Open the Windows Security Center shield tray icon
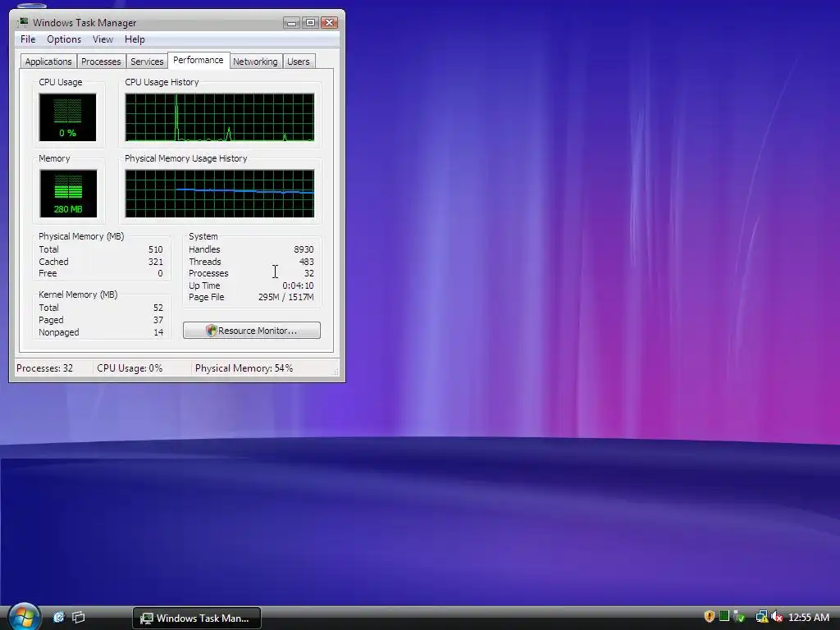Image resolution: width=840 pixels, height=630 pixels. pyautogui.click(x=710, y=617)
